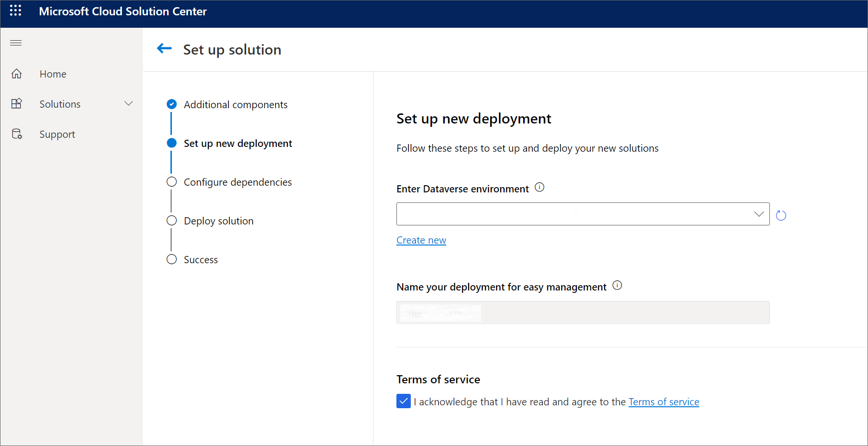Screen dimensions: 868x446
Task: Click the Support icon in sidebar
Action: [x=17, y=134]
